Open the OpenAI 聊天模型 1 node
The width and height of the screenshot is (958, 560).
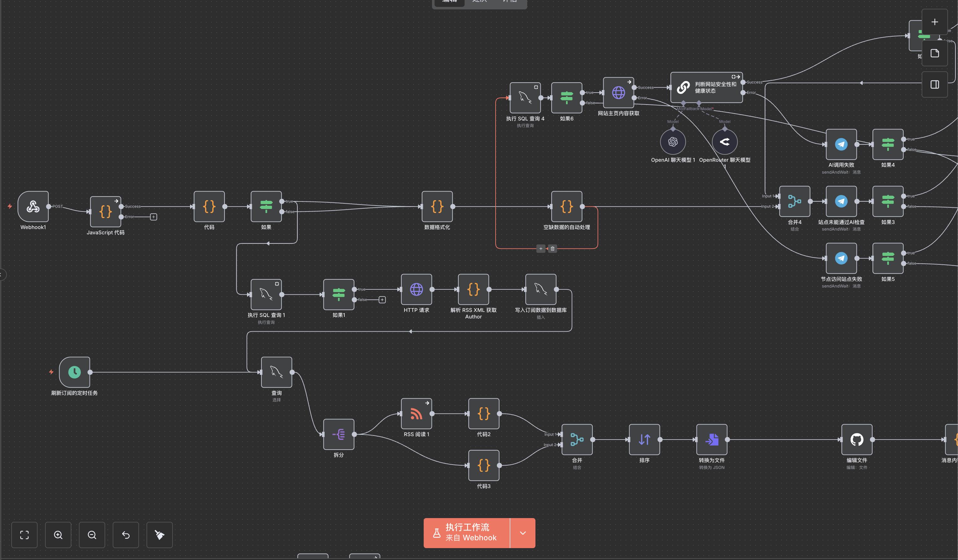(672, 142)
